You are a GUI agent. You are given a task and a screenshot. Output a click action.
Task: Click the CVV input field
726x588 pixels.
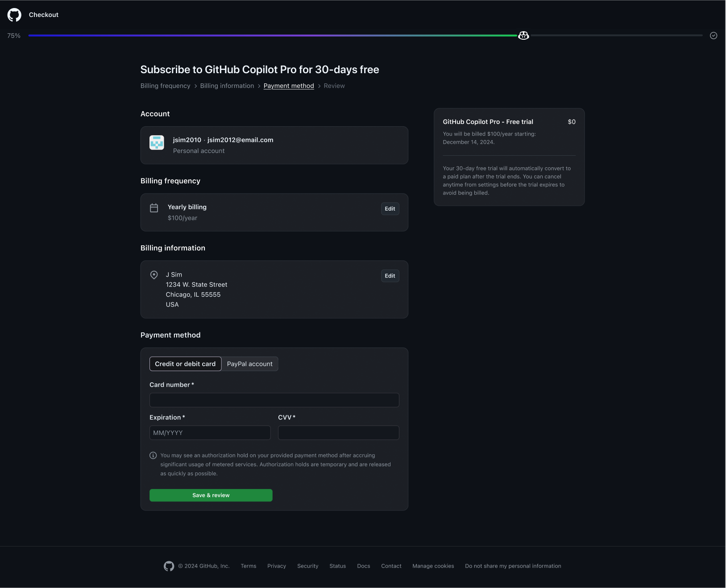(338, 433)
